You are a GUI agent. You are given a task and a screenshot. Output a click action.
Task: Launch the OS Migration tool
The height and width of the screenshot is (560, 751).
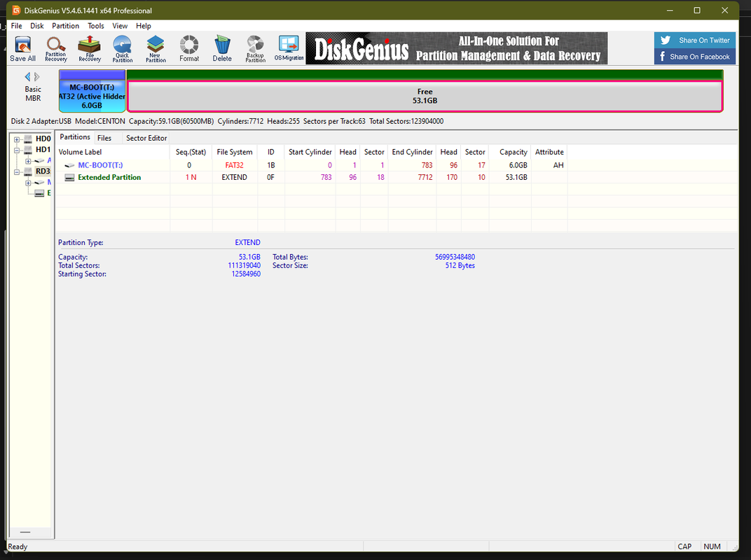(289, 49)
